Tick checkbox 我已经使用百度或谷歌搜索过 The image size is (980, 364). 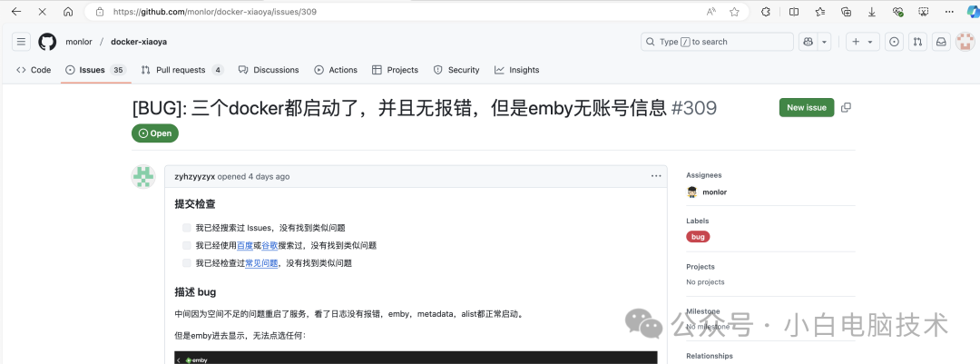pyautogui.click(x=187, y=245)
